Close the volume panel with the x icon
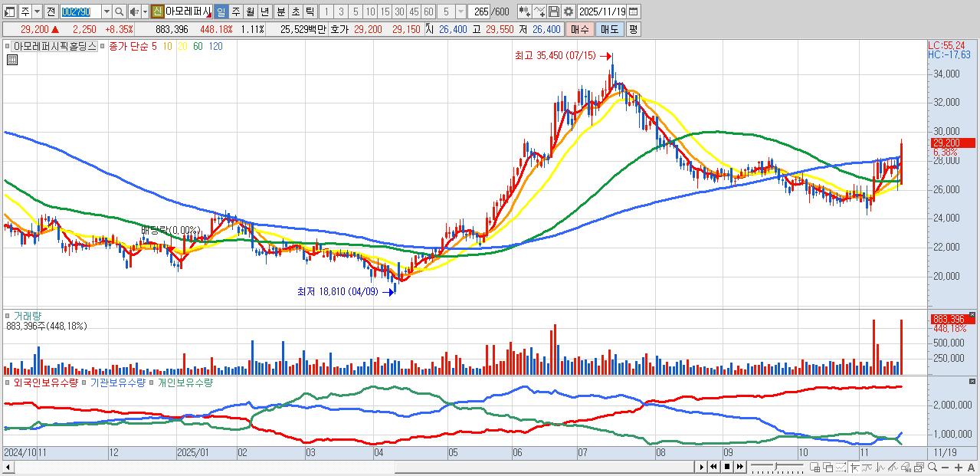Screen dimensions: 980x476 973,315
